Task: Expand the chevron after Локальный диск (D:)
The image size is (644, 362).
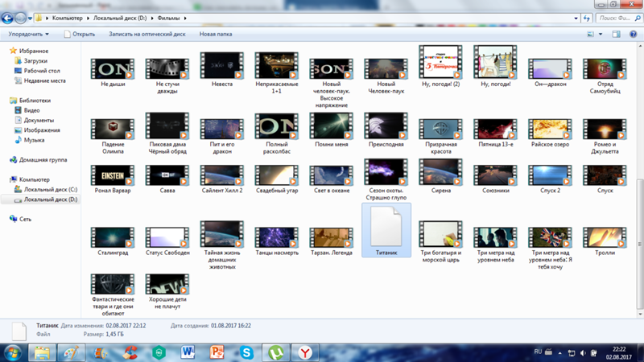Action: tap(152, 18)
